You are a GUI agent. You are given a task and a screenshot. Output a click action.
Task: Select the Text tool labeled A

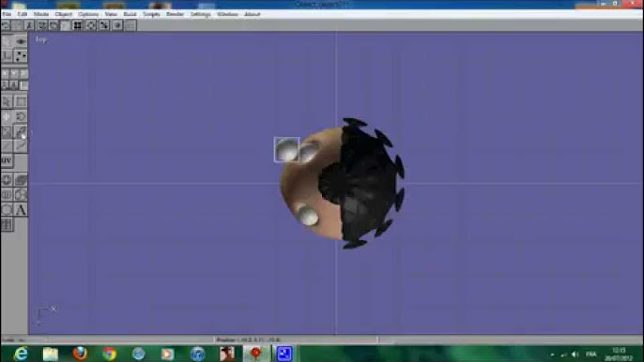pyautogui.click(x=21, y=210)
